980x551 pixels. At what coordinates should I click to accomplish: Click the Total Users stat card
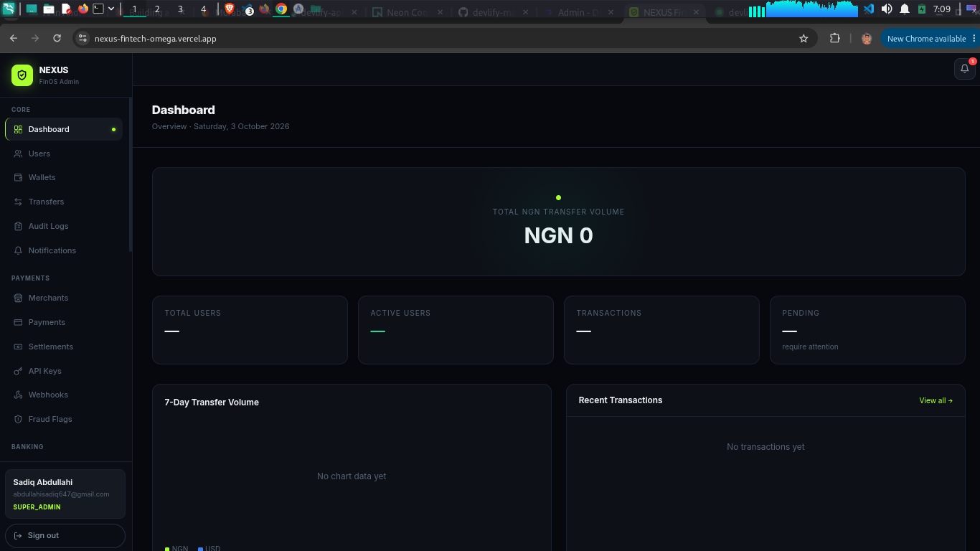[x=250, y=330]
